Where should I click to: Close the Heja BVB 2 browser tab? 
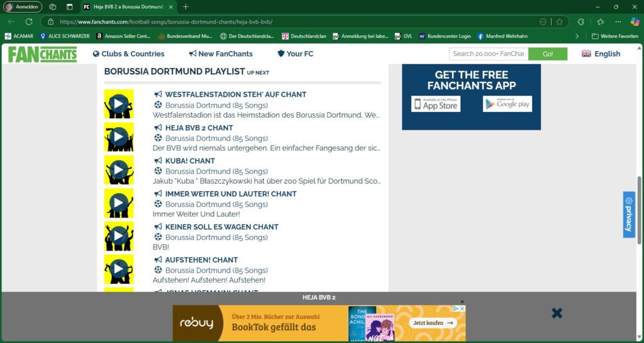point(170,7)
